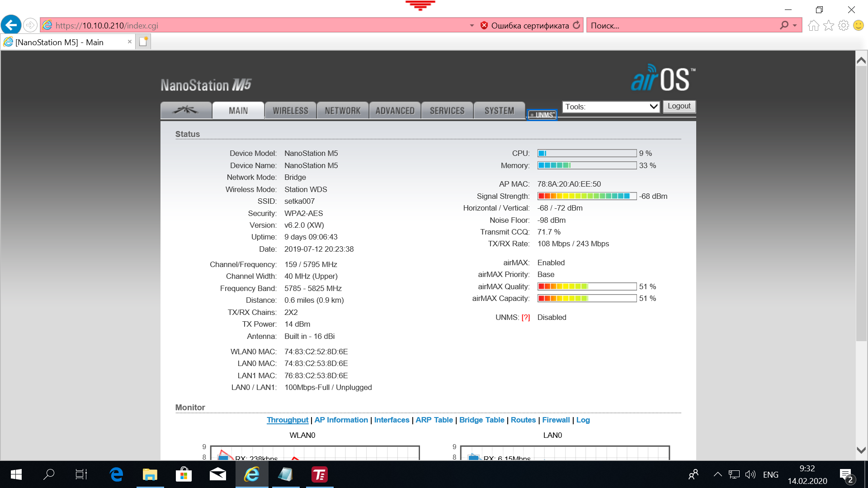Click the page scrollbar down arrow
The width and height of the screenshot is (868, 488).
click(861, 450)
